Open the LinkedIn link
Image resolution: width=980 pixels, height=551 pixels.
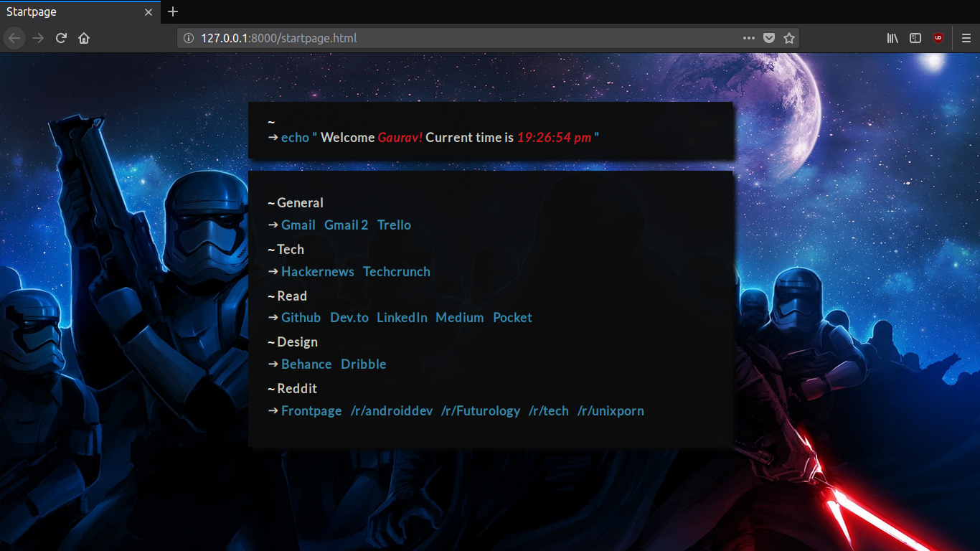pyautogui.click(x=402, y=318)
